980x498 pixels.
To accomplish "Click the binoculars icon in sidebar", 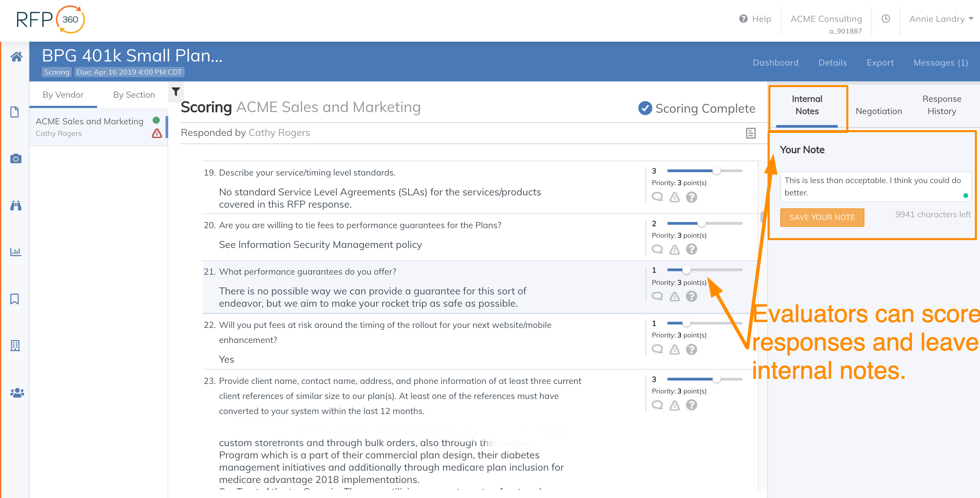I will click(16, 206).
